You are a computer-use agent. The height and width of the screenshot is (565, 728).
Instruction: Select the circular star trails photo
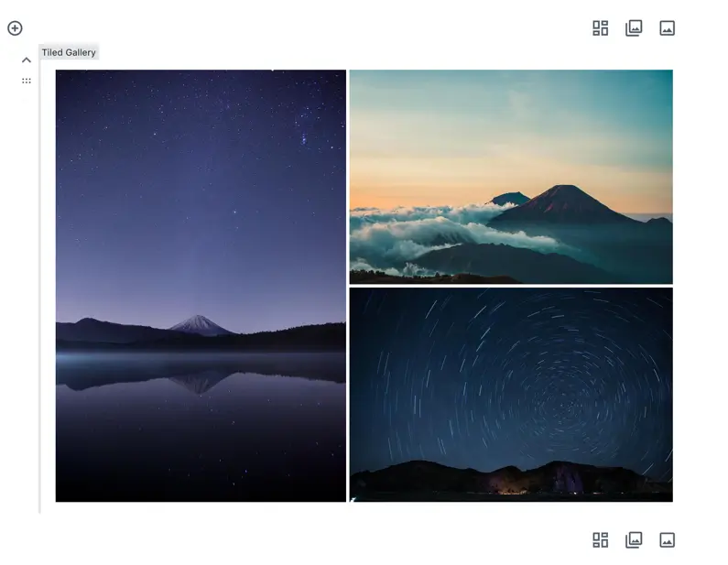[x=511, y=395]
